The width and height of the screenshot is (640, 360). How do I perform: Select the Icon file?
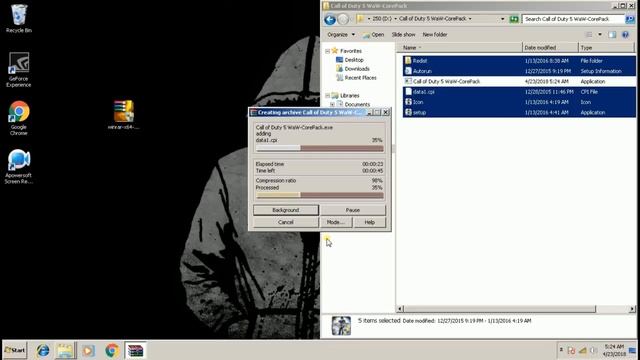519,102
